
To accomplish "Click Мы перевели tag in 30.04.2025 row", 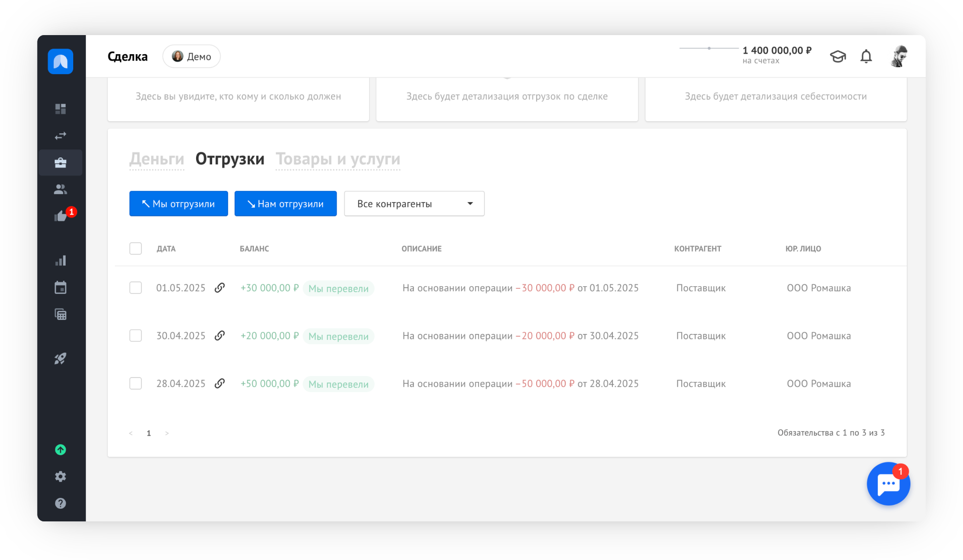I will tap(339, 336).
